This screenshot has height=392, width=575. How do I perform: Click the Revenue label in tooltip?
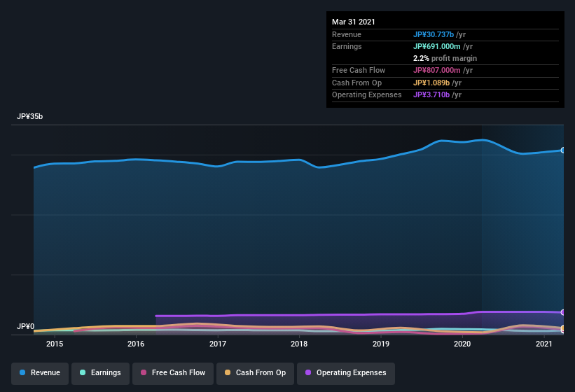pos(347,34)
